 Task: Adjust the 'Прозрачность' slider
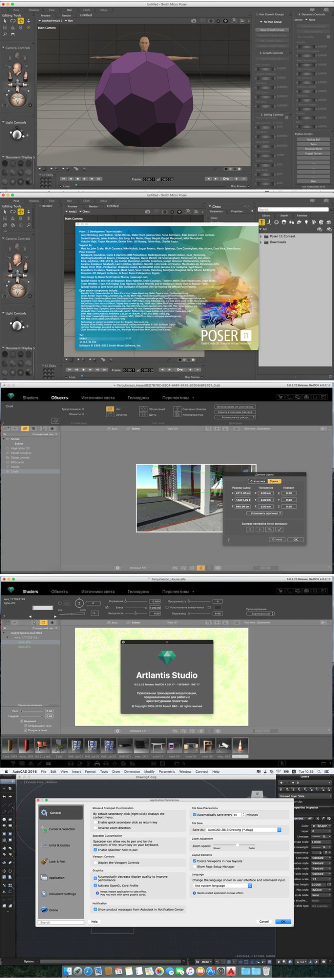pos(200,601)
